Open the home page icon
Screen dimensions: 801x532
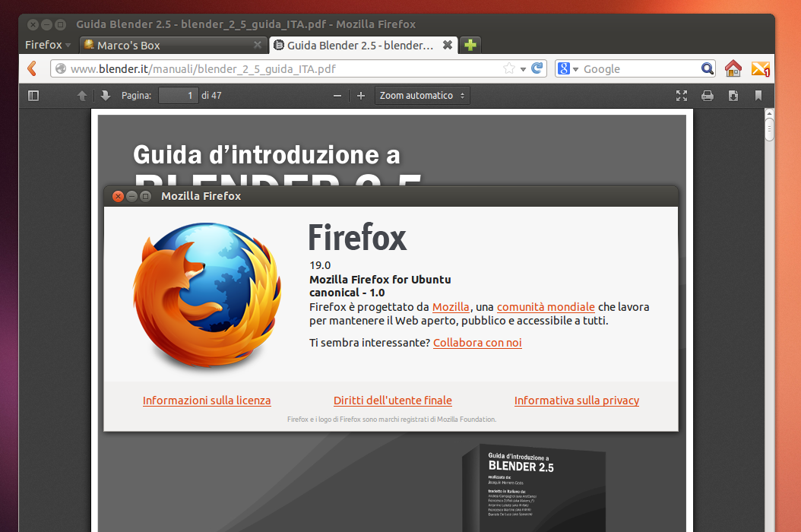click(733, 68)
